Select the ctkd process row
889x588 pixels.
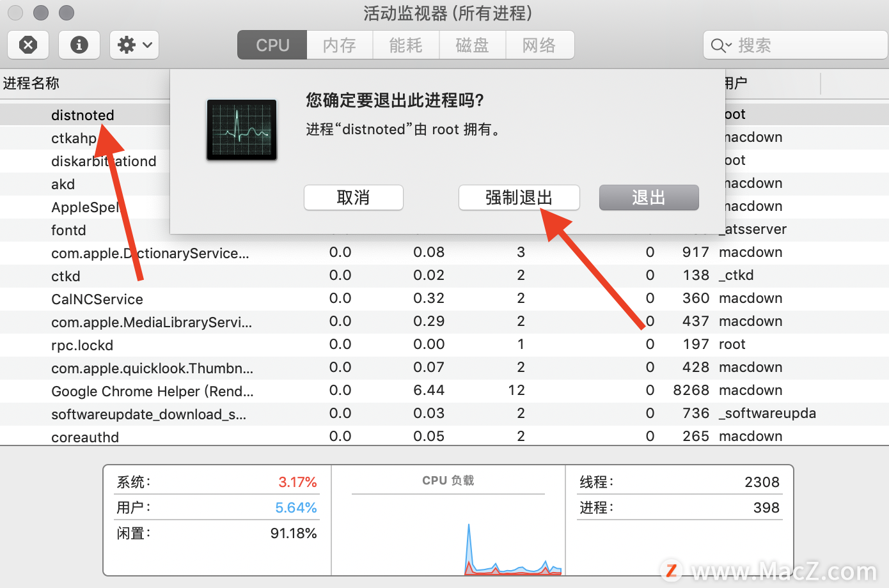pyautogui.click(x=444, y=276)
